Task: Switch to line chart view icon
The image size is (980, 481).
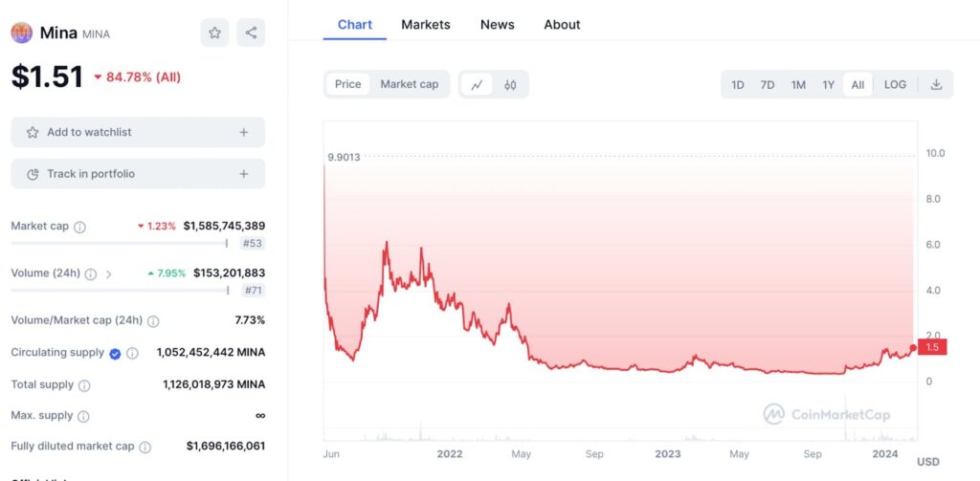Action: tap(477, 84)
